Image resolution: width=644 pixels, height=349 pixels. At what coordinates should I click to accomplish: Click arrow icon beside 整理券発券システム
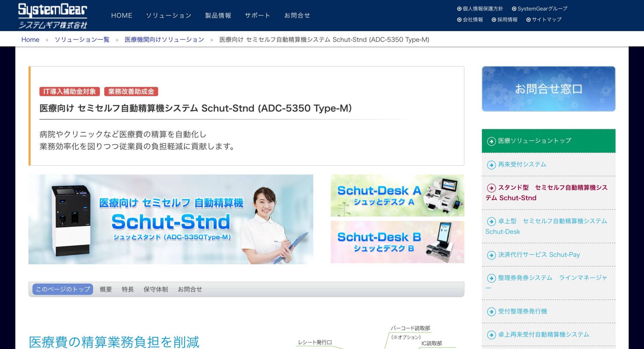[491, 278]
